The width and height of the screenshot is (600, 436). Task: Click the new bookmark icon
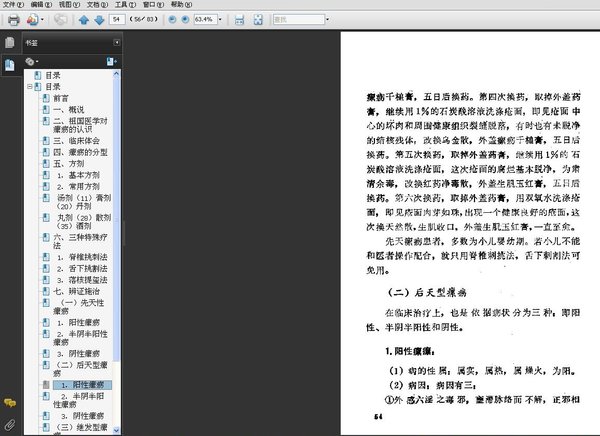click(111, 61)
